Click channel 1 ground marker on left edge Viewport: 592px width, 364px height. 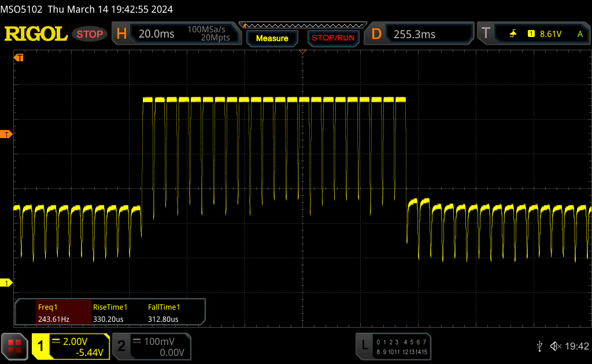[6, 283]
